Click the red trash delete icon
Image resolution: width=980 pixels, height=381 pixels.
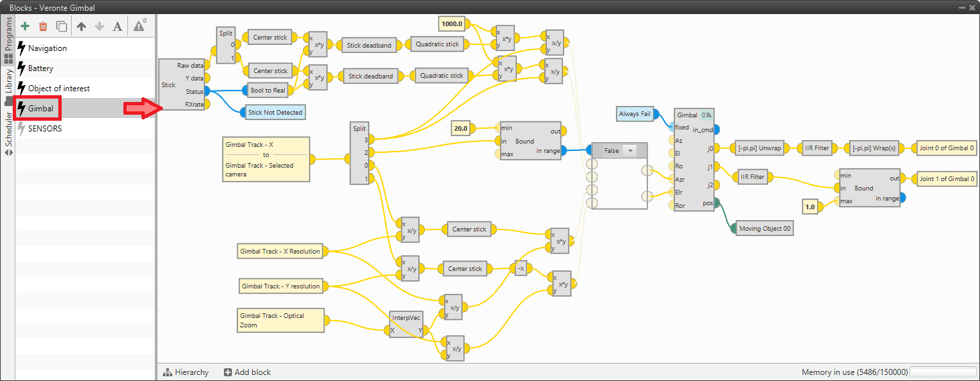pos(43,27)
